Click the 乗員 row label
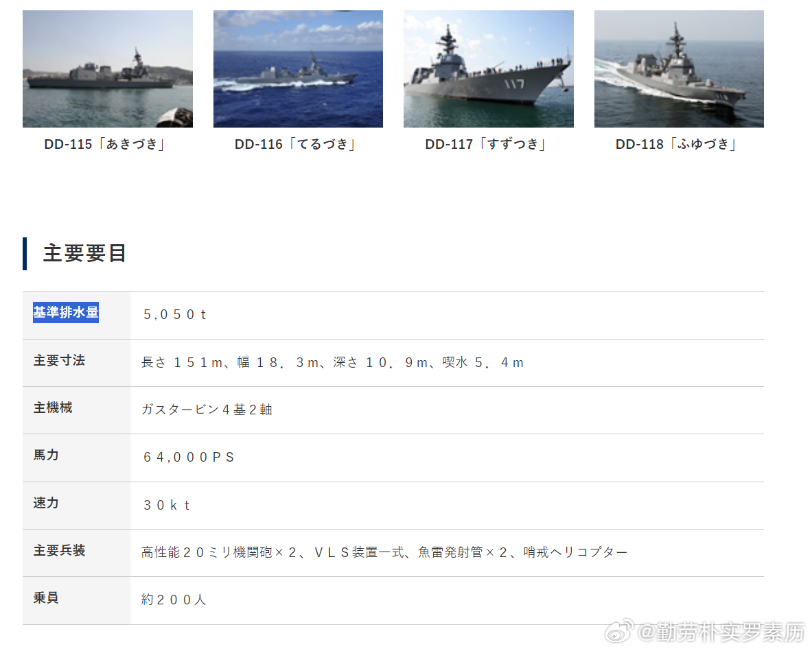The height and width of the screenshot is (651, 812). click(46, 597)
